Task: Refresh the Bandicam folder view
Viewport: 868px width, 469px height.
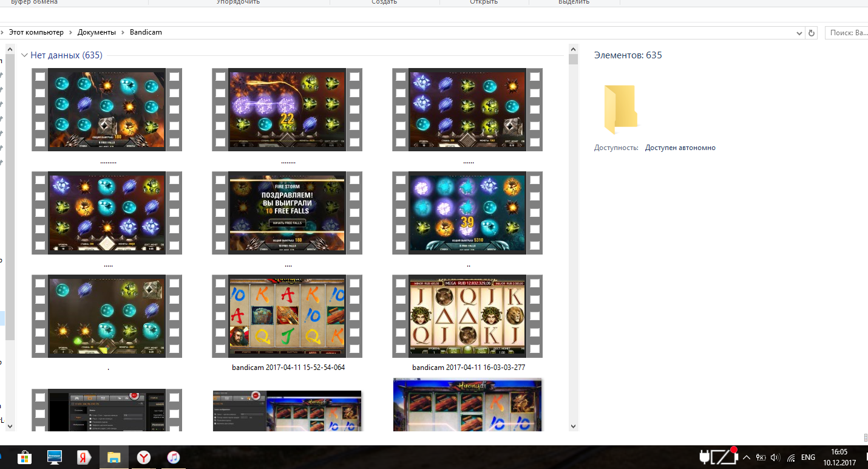Action: [812, 33]
